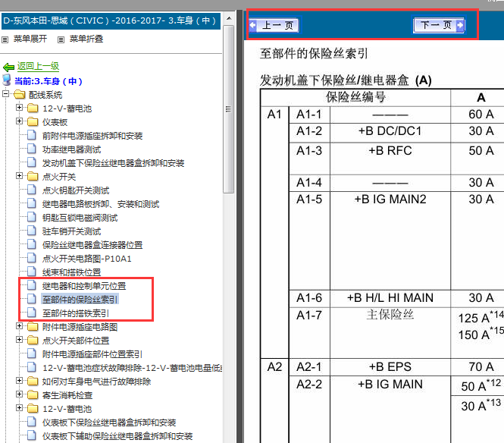This screenshot has height=443, width=504.
Task: Click the +B H/L HI MAIN cell
Action: point(390,298)
